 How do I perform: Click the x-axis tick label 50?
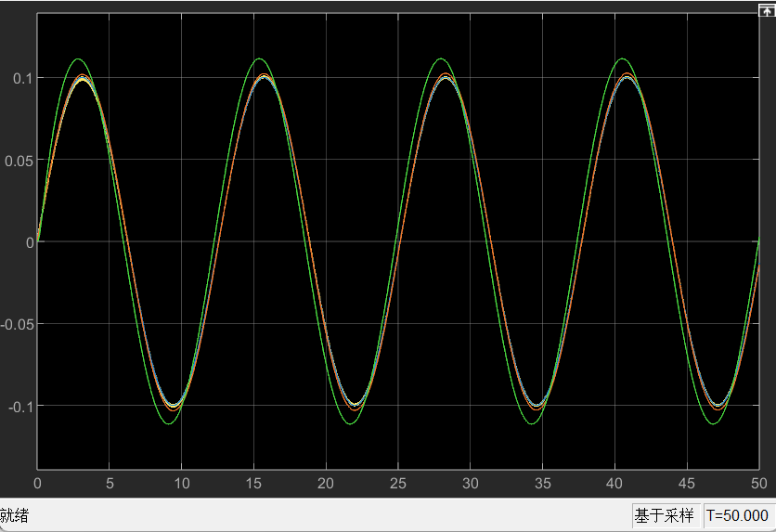(758, 483)
